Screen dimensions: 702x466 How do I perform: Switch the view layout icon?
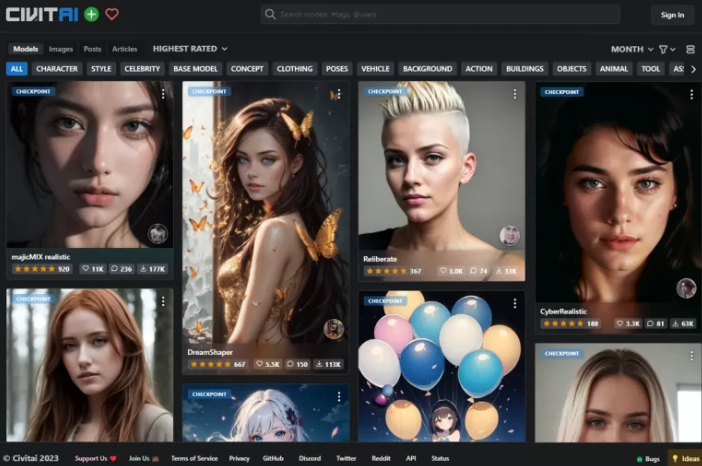[x=690, y=49]
